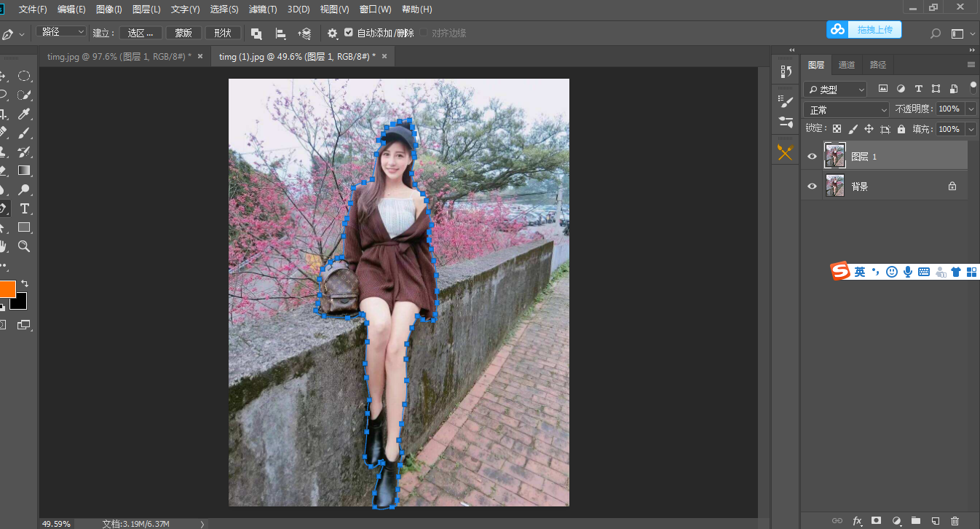Open the History panel icon
The width and height of the screenshot is (980, 529).
(x=786, y=71)
